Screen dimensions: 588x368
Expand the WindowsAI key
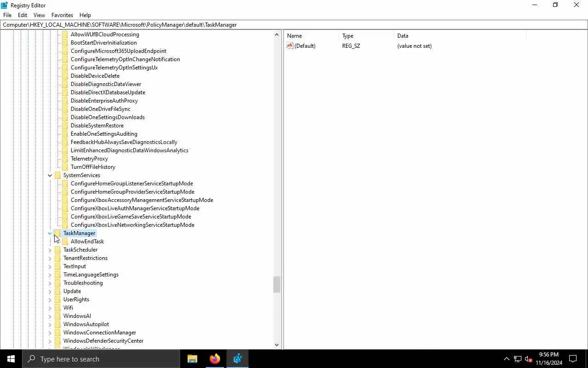coord(50,316)
